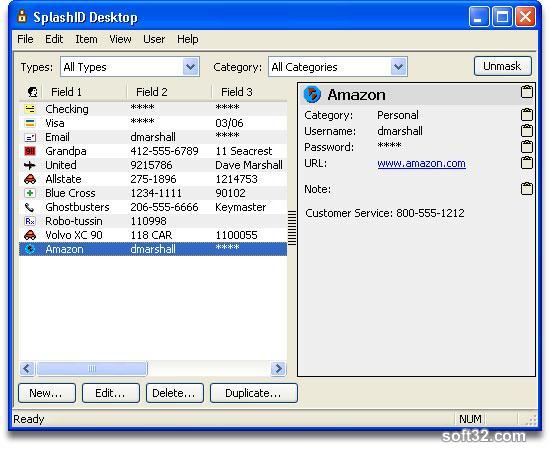Click the Checking bank account type icon
This screenshot has width=550, height=450.
pyautogui.click(x=30, y=109)
